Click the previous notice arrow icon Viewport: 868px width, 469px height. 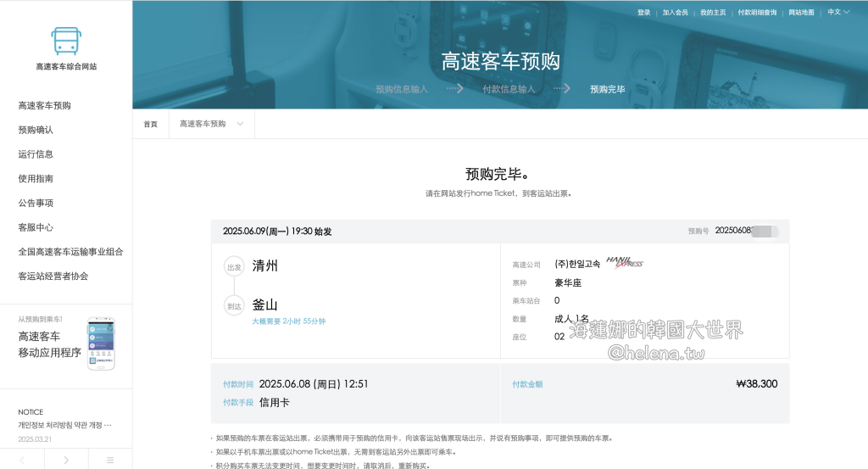pyautogui.click(x=22, y=460)
